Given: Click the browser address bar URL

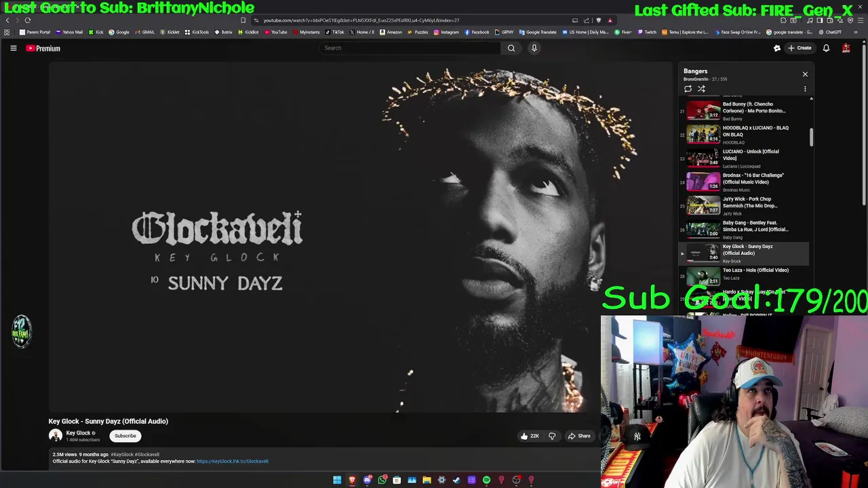Looking at the screenshot, I should point(361,20).
